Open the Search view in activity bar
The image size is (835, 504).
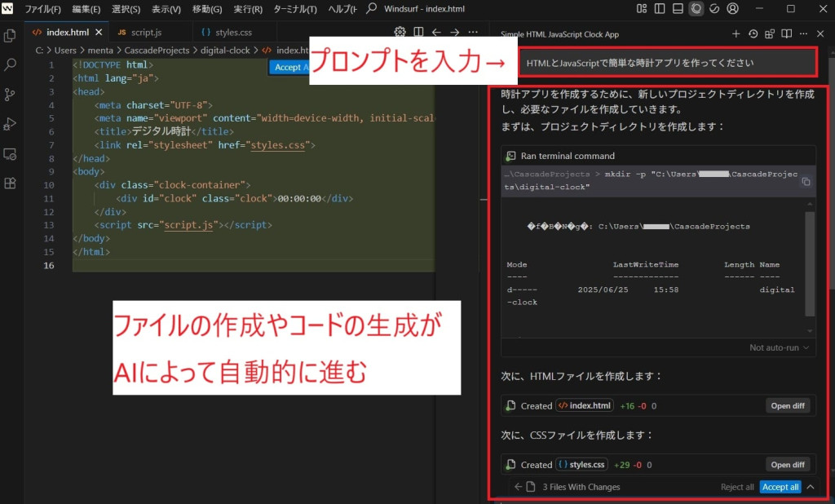point(10,65)
